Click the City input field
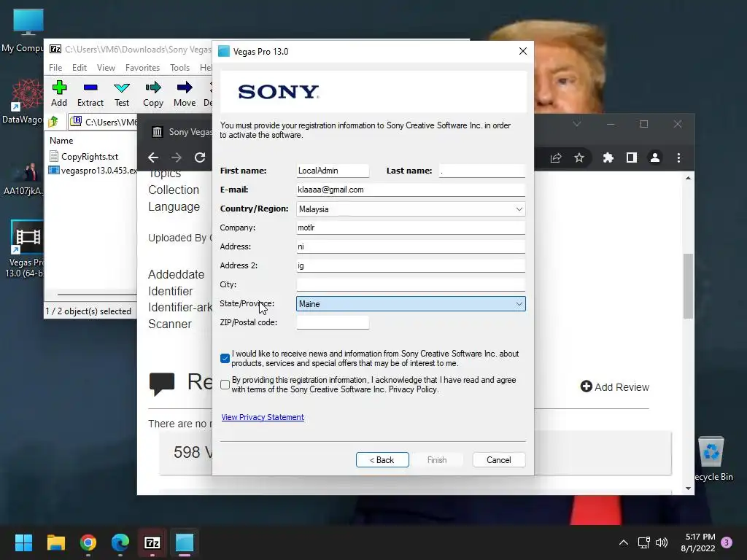This screenshot has height=560, width=747. click(x=411, y=284)
